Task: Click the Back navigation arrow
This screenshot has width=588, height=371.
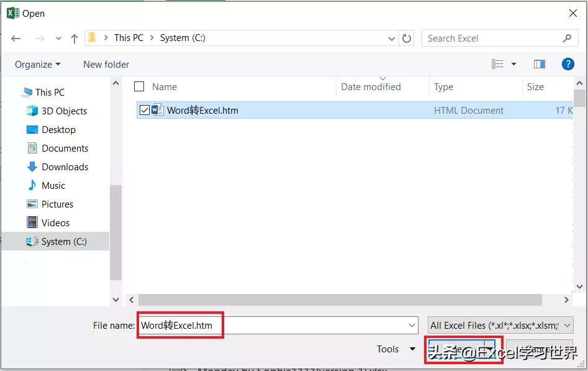Action: pyautogui.click(x=16, y=39)
